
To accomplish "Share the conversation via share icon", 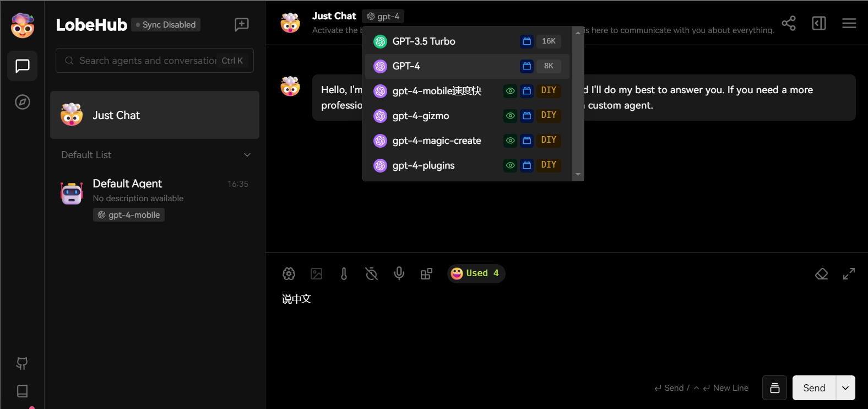I will pos(789,23).
